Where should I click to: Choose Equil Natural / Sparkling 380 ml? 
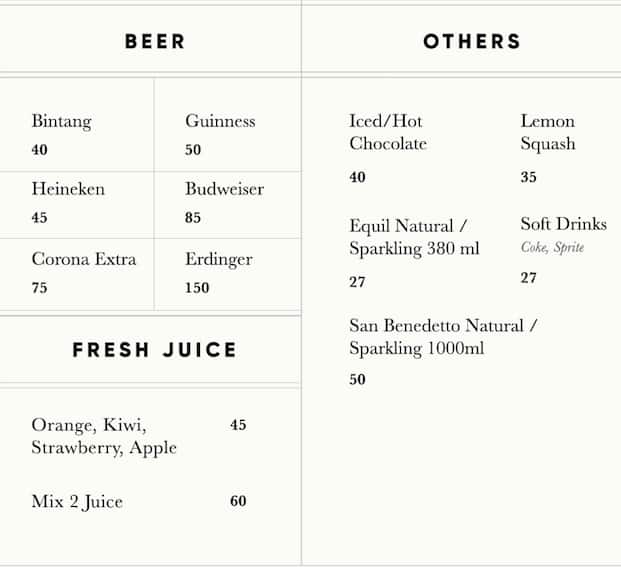pos(414,237)
